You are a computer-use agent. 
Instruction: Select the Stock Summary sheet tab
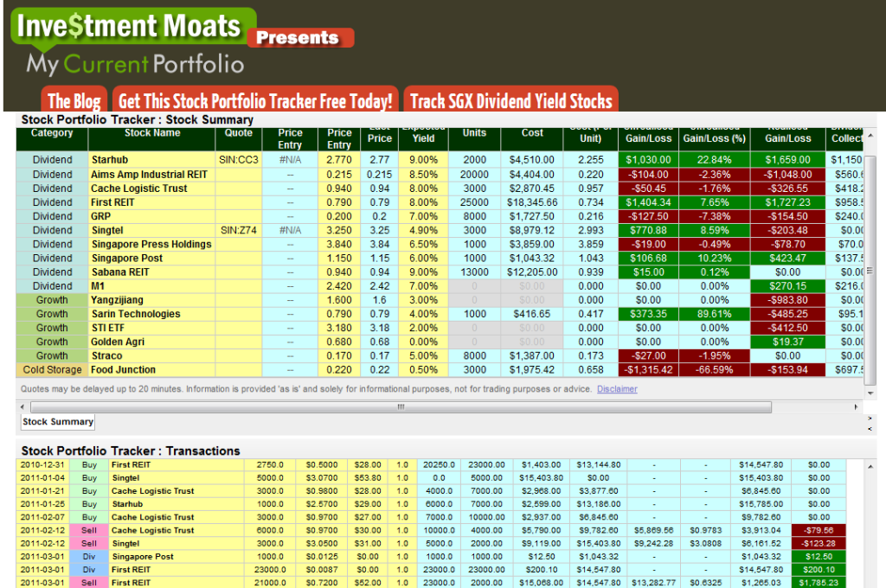coord(57,421)
